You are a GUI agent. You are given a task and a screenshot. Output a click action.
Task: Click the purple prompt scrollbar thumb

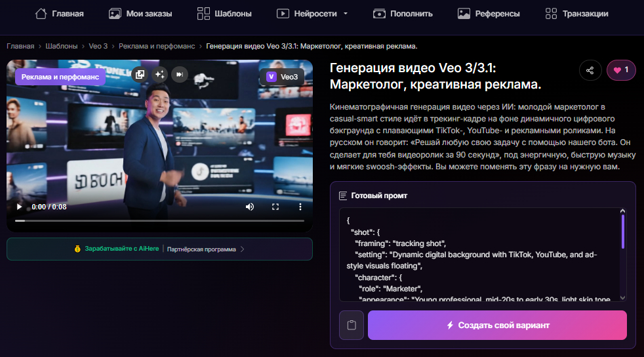[622, 232]
